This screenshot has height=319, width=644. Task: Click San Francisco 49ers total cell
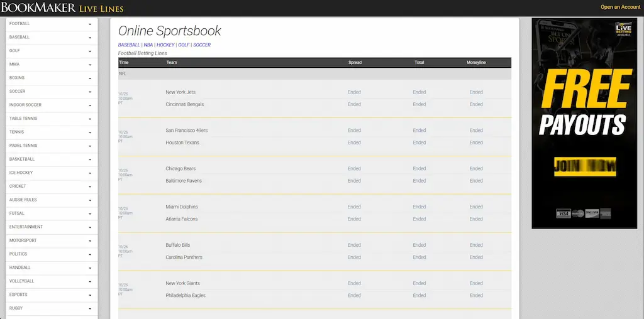click(419, 131)
